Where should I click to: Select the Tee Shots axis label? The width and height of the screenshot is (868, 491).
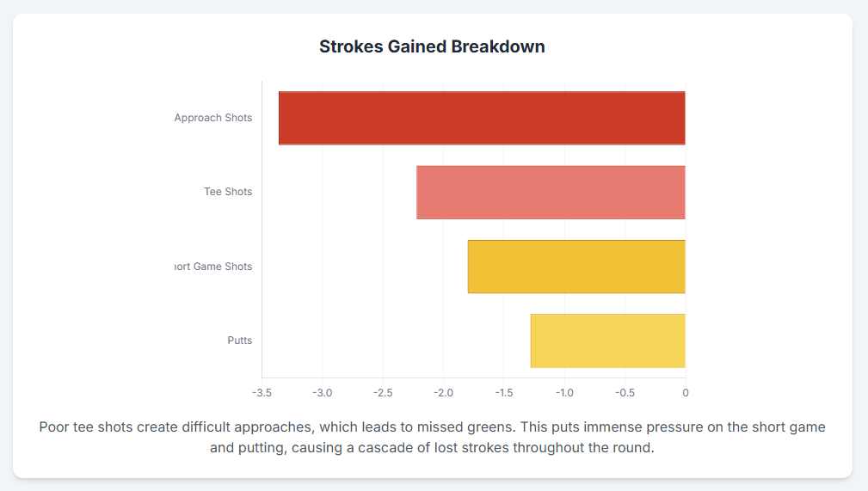click(x=228, y=192)
